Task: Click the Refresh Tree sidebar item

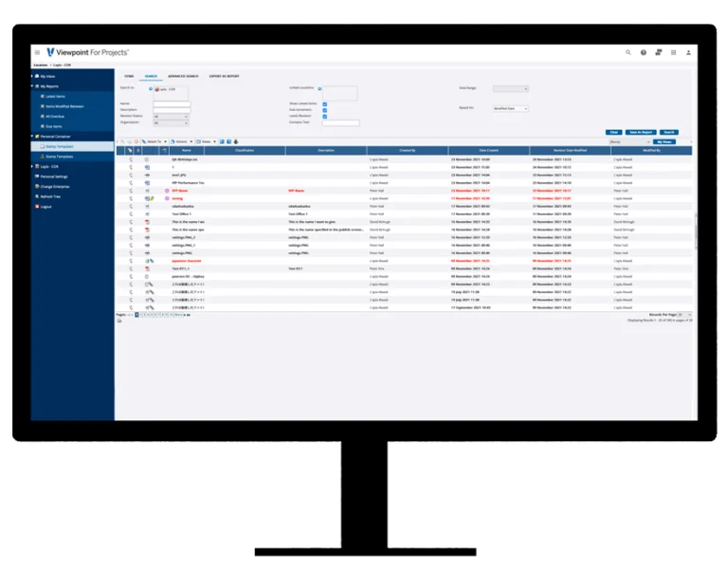Action: coord(47,196)
